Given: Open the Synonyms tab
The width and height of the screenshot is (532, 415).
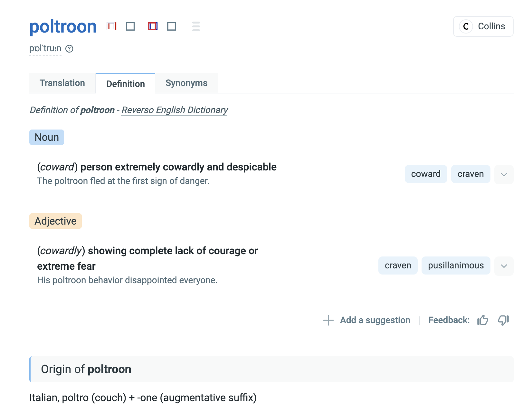Looking at the screenshot, I should (x=186, y=83).
